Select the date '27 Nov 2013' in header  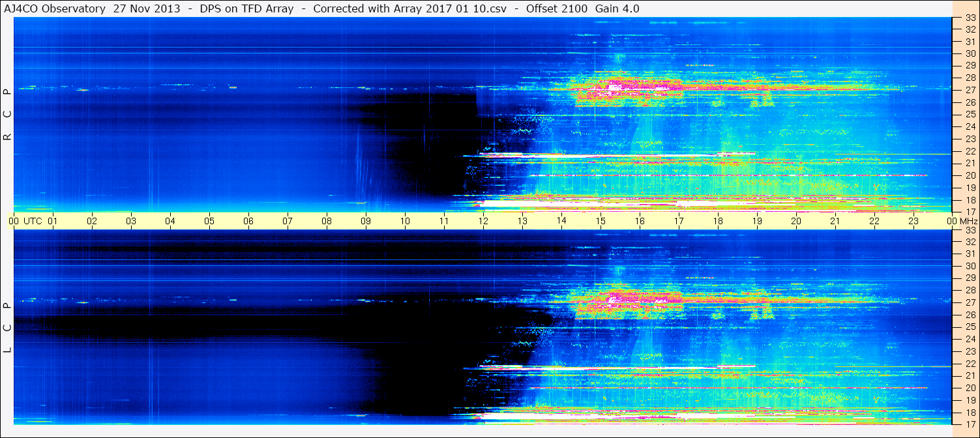pos(145,8)
